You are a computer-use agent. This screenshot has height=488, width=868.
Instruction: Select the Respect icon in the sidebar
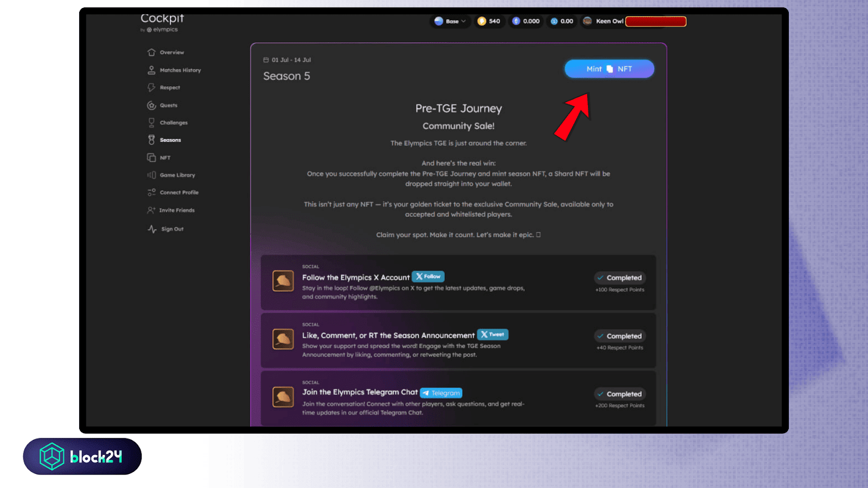click(x=151, y=88)
